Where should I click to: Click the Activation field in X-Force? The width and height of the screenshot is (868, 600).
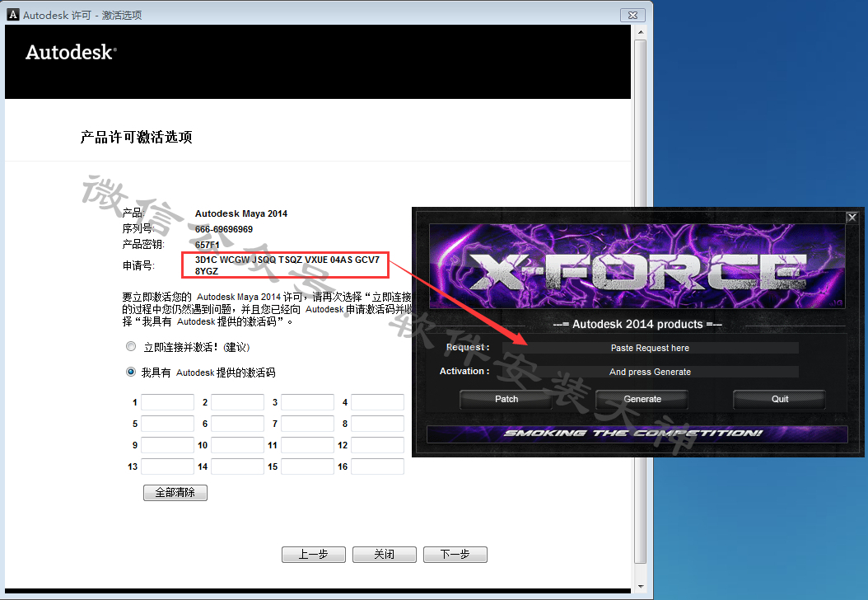tap(650, 372)
